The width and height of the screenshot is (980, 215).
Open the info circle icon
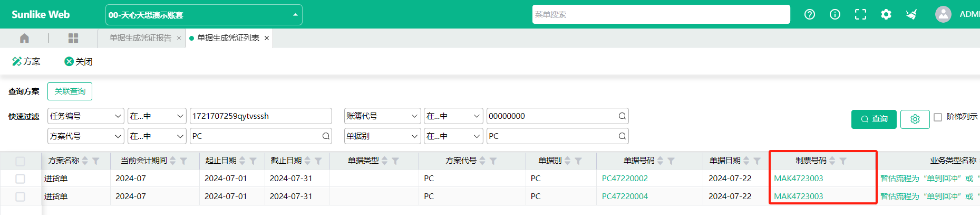click(835, 14)
